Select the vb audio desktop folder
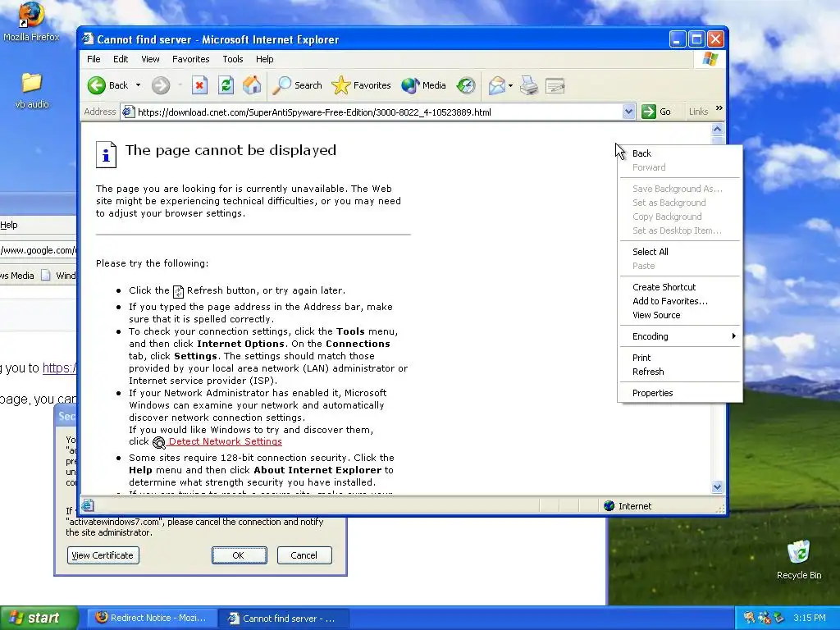The width and height of the screenshot is (840, 630). pyautogui.click(x=32, y=90)
